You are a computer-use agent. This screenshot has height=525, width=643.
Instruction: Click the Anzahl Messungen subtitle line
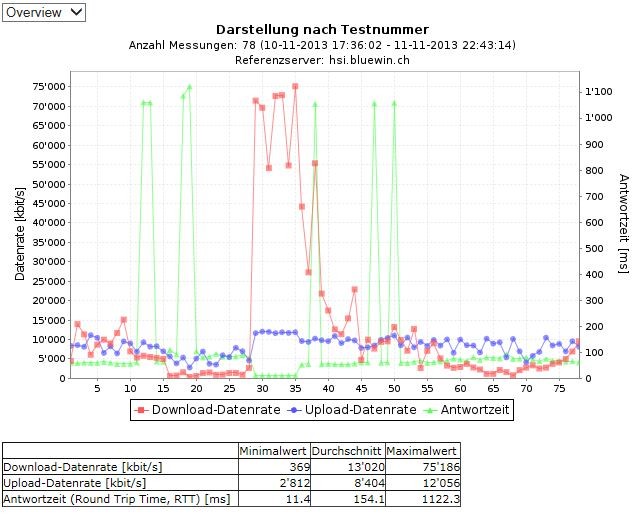[322, 45]
